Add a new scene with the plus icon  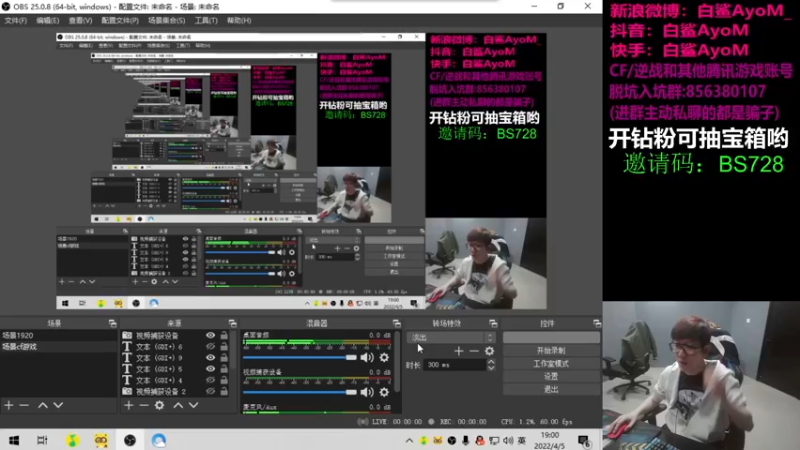point(9,405)
